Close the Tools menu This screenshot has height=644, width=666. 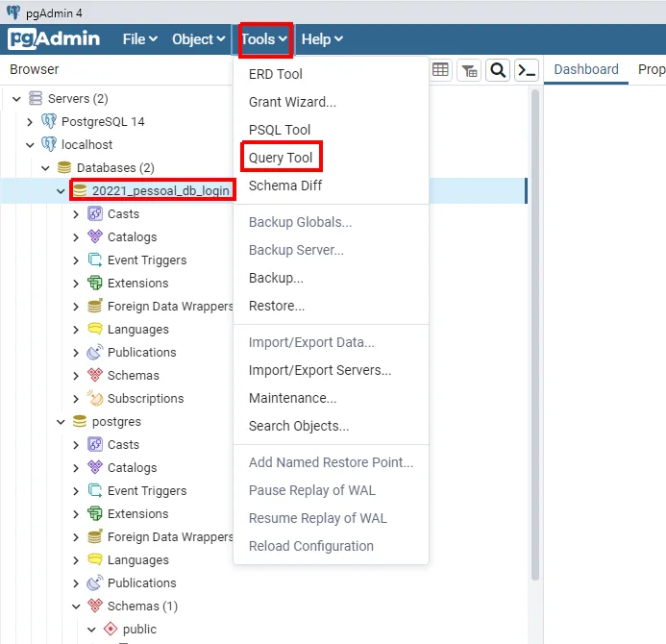click(x=264, y=39)
